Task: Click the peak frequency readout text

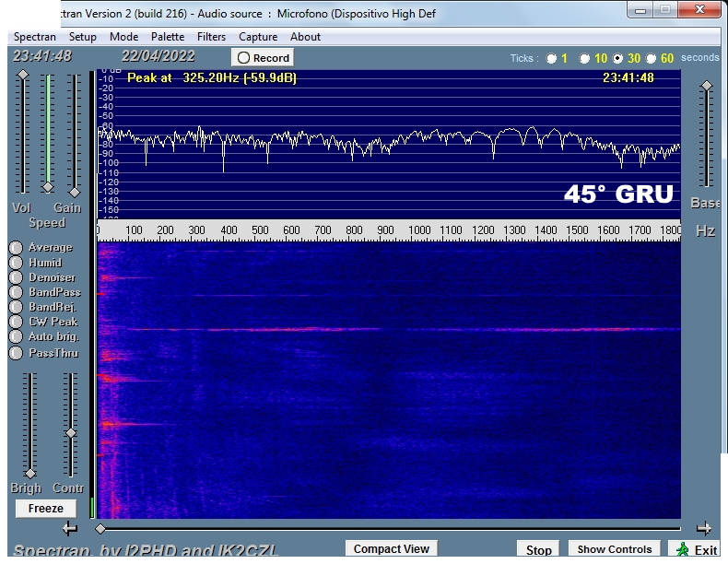Action: tap(212, 77)
